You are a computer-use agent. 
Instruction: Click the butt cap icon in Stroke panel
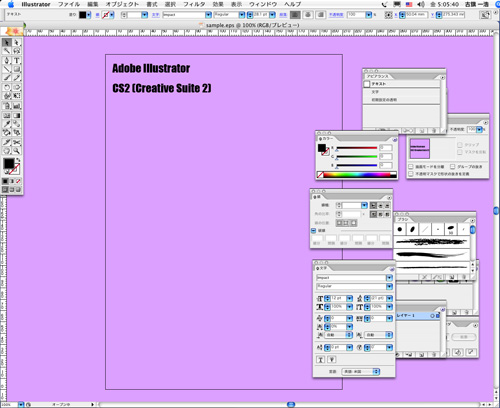click(373, 206)
